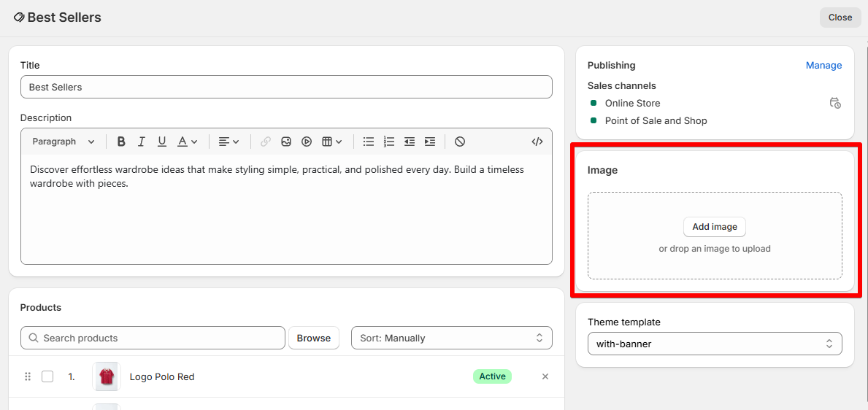Insert image into description
The image size is (868, 410).
pos(286,142)
